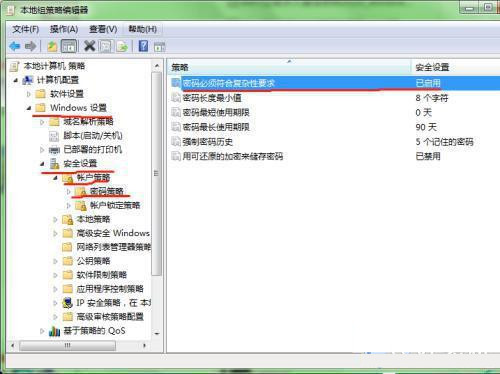This screenshot has height=374, width=500.
Task: Click the '8 个字符' setting value
Action: click(432, 98)
